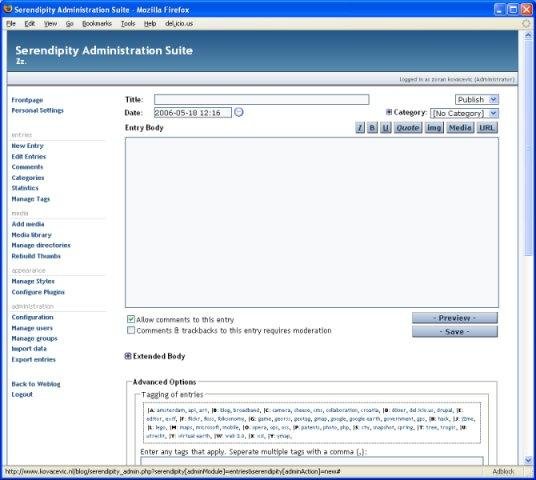Open Edit Entries link
Image resolution: width=536 pixels, height=480 pixels.
click(29, 157)
